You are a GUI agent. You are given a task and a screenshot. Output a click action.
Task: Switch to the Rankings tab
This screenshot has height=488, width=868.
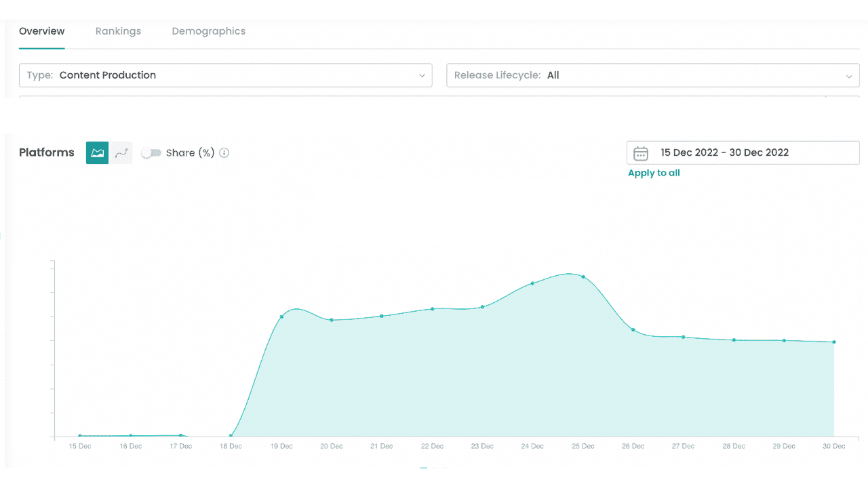[118, 31]
